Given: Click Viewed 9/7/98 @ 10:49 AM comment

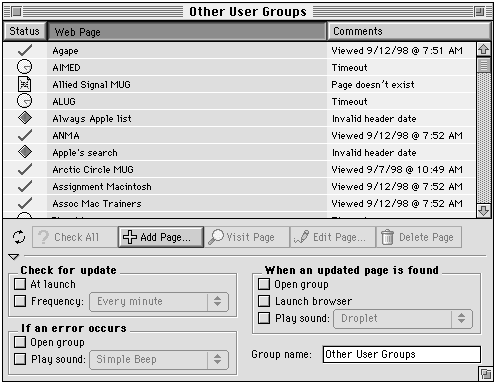Looking at the screenshot, I should tap(397, 170).
